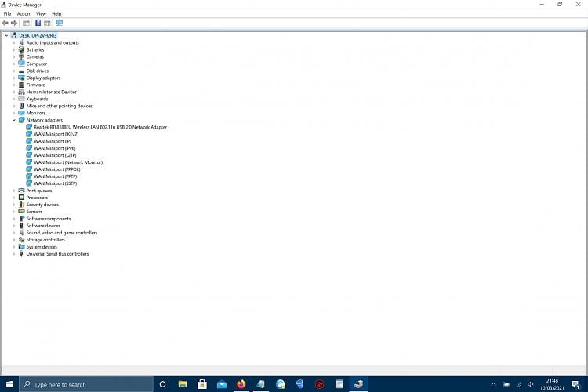Click the Software components icon
Screen dimensions: 588x392
coord(21,219)
